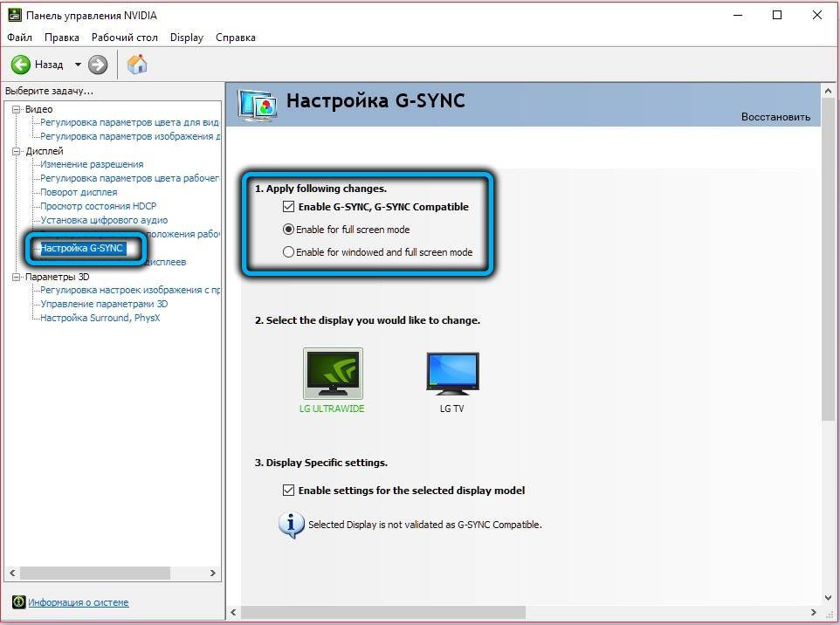Click the Восстановить link
840x625 pixels.
tap(775, 117)
